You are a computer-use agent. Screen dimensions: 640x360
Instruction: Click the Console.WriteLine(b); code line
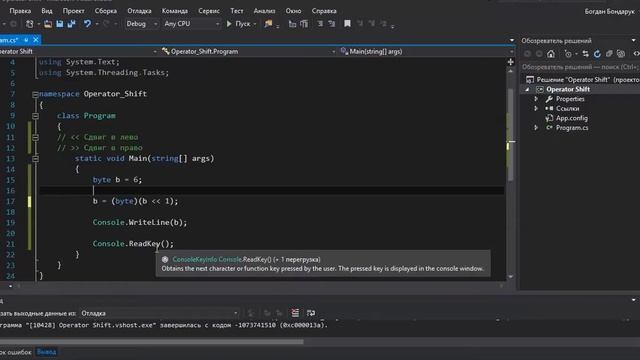coord(140,222)
